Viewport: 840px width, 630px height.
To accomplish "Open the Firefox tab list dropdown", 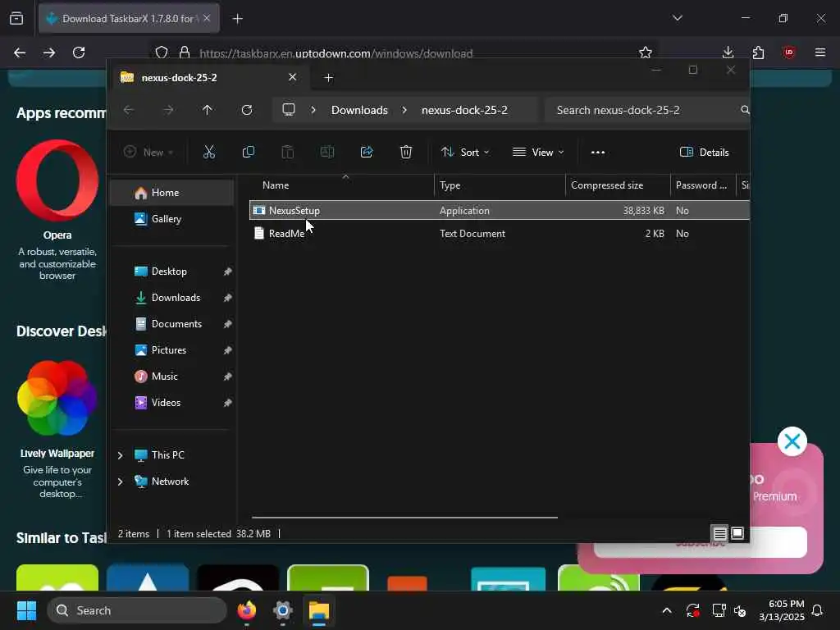I will tap(678, 18).
